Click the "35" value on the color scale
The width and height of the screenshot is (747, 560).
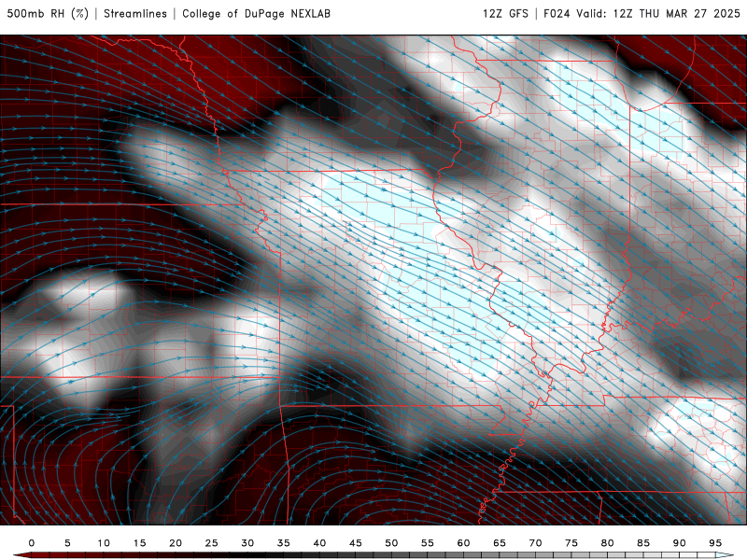(284, 543)
